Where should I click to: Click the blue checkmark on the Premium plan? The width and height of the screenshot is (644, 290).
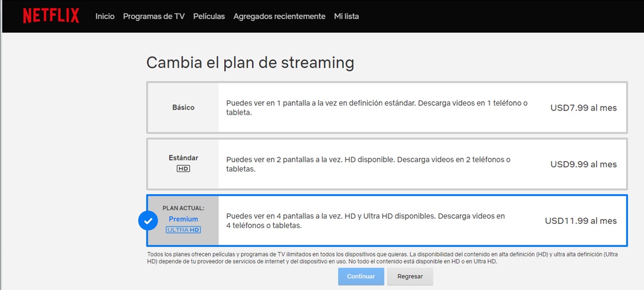pyautogui.click(x=148, y=221)
